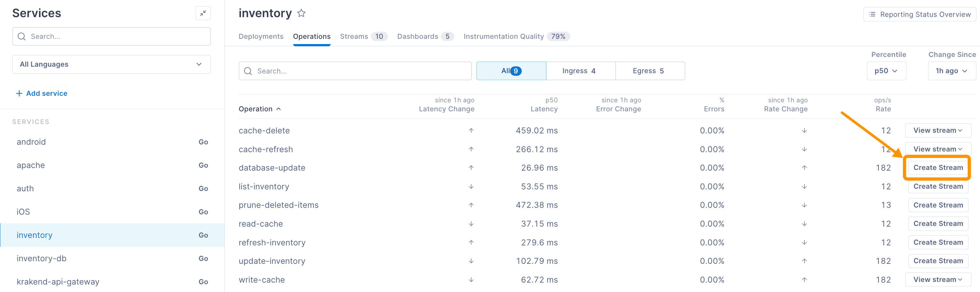Click Create Stream for database-update
Screen dimensions: 980x292
click(937, 167)
